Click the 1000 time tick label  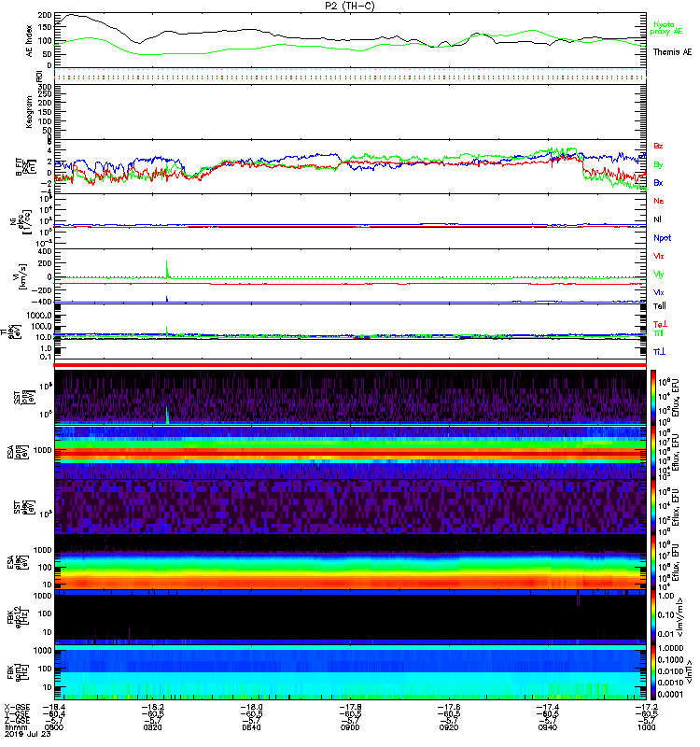[646, 727]
